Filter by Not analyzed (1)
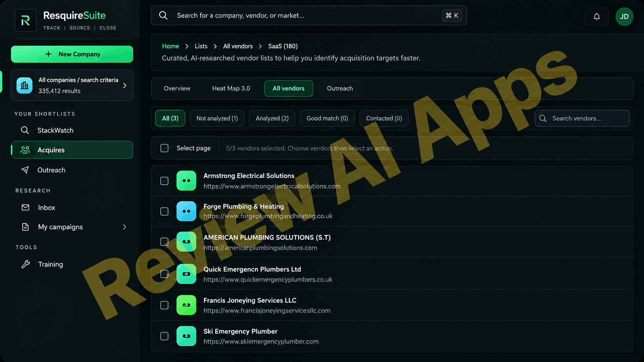Image resolution: width=644 pixels, height=362 pixels. pyautogui.click(x=217, y=118)
